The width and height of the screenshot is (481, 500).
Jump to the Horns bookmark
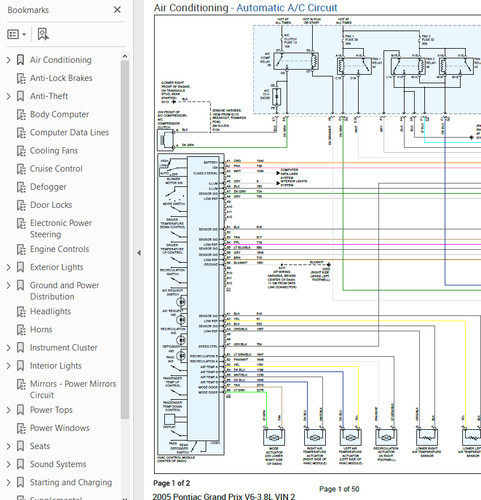point(41,330)
